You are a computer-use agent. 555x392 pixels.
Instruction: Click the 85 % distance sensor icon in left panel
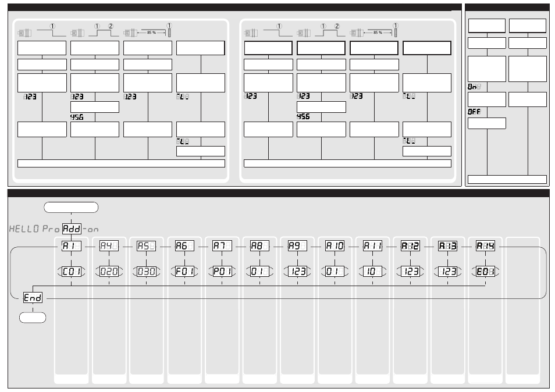tap(148, 33)
